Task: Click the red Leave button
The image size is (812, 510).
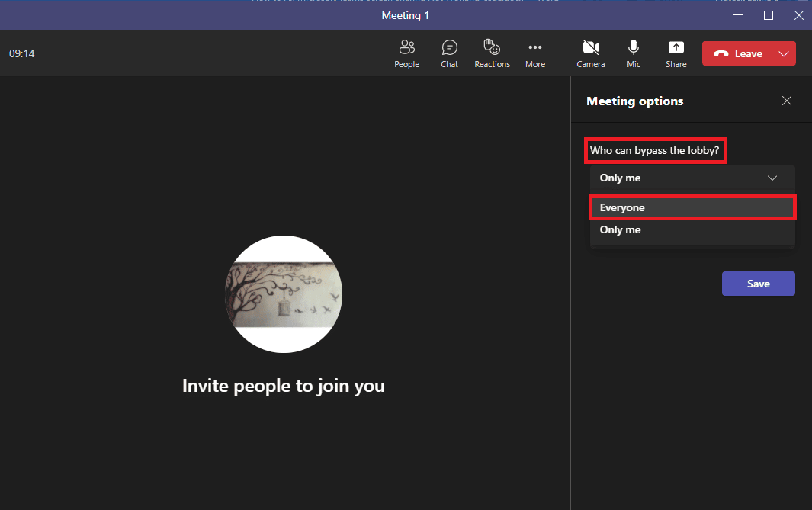Action: click(737, 53)
